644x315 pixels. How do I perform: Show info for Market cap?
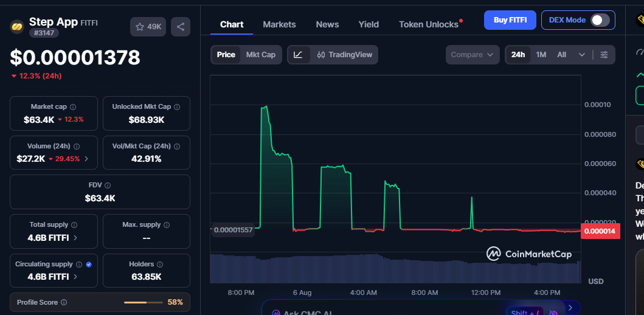[73, 107]
